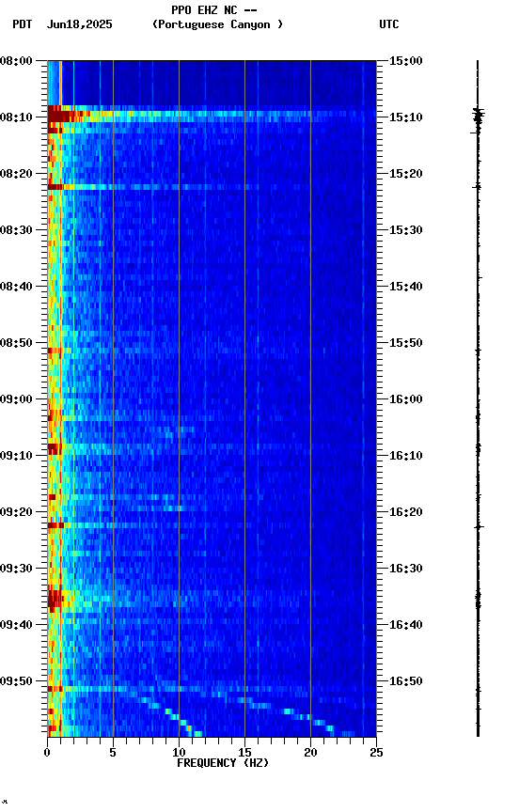Click the horizontal event streak near 08:22
The width and height of the screenshot is (519, 812).
pos(153,187)
